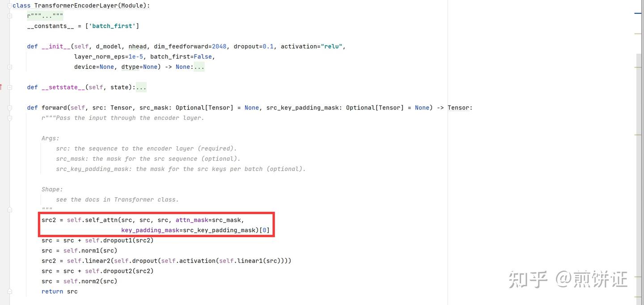Expand the folded class docstring gutter marker
The height and width of the screenshot is (305, 644).
point(9,16)
